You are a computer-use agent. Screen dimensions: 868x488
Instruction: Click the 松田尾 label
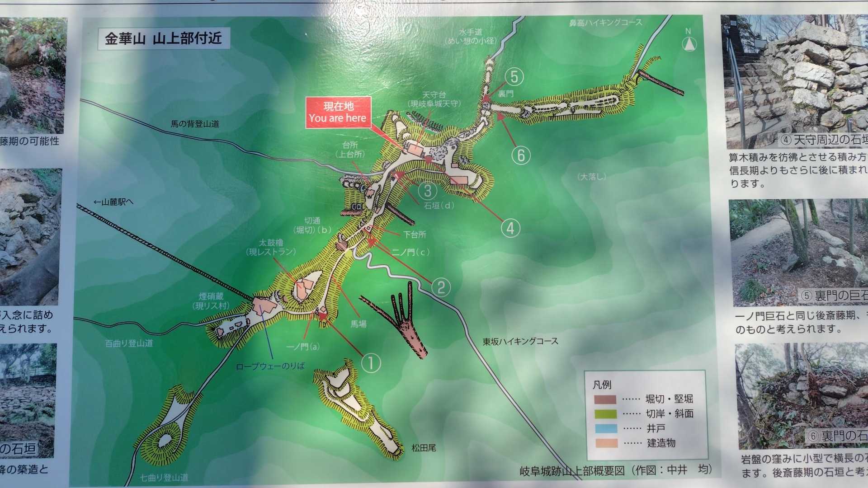coord(424,448)
